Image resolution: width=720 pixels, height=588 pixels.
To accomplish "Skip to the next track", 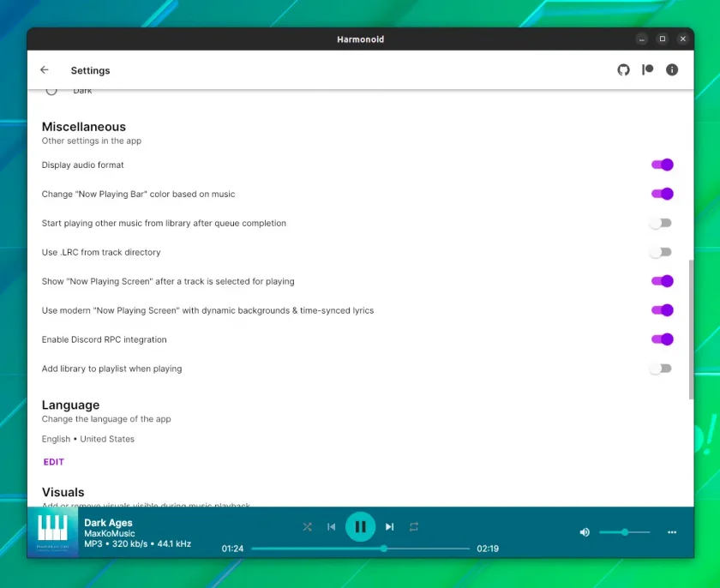I will [389, 526].
